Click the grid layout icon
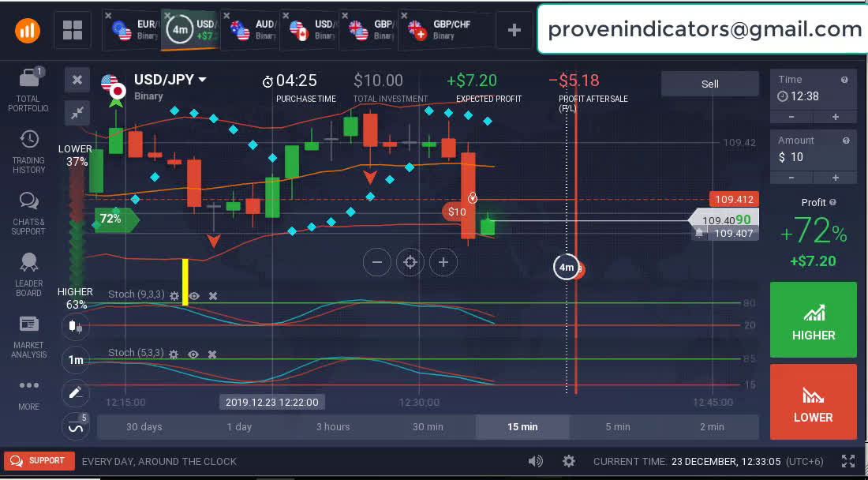868x480 pixels. (73, 31)
